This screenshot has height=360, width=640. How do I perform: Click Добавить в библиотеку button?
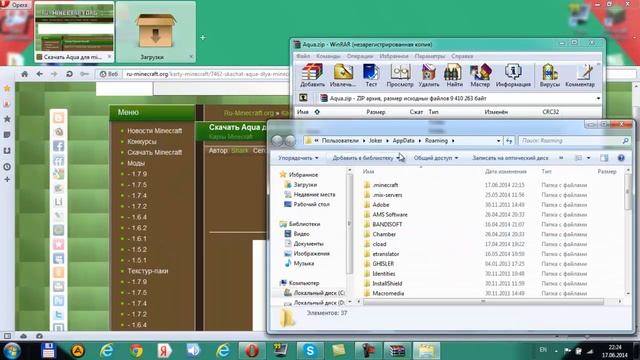(365, 158)
